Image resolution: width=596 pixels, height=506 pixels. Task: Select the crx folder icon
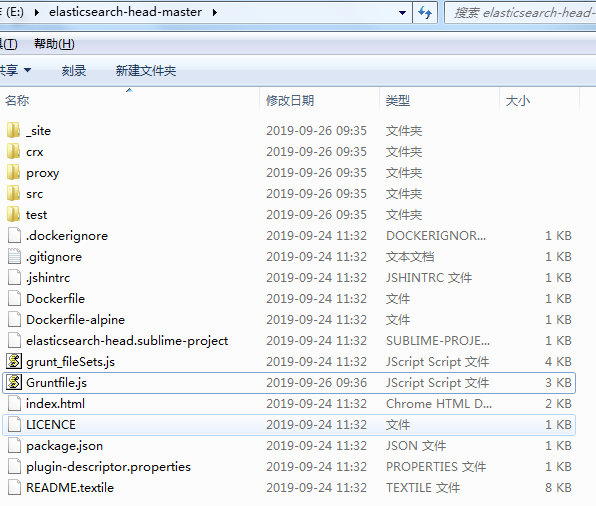(x=14, y=151)
